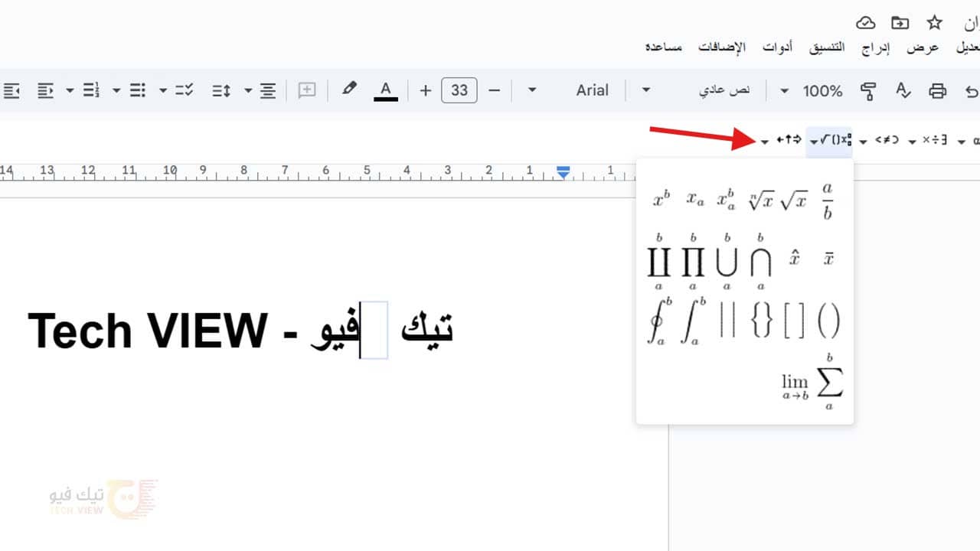
Task: Insert big intersection operator
Action: coord(760,261)
